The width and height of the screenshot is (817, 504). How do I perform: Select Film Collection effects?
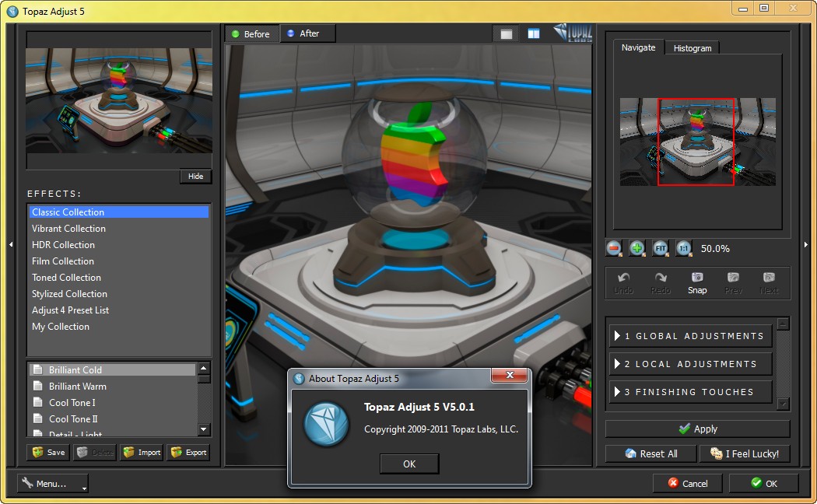pos(119,261)
